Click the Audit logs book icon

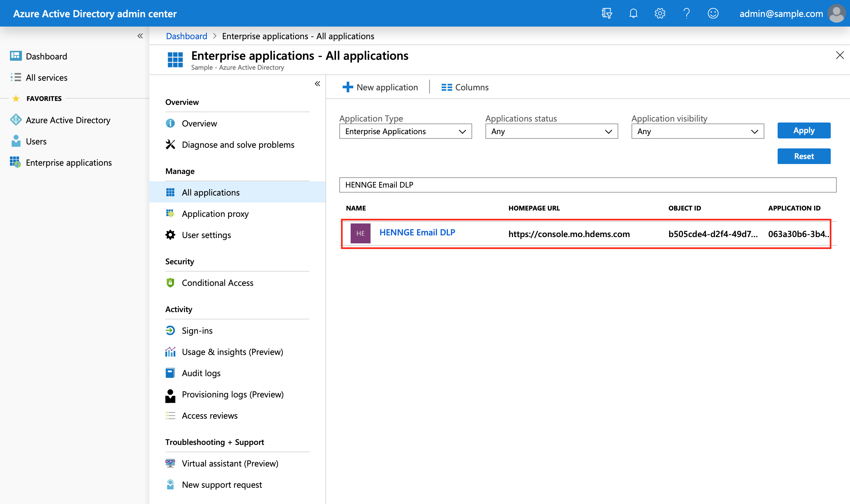pyautogui.click(x=170, y=373)
